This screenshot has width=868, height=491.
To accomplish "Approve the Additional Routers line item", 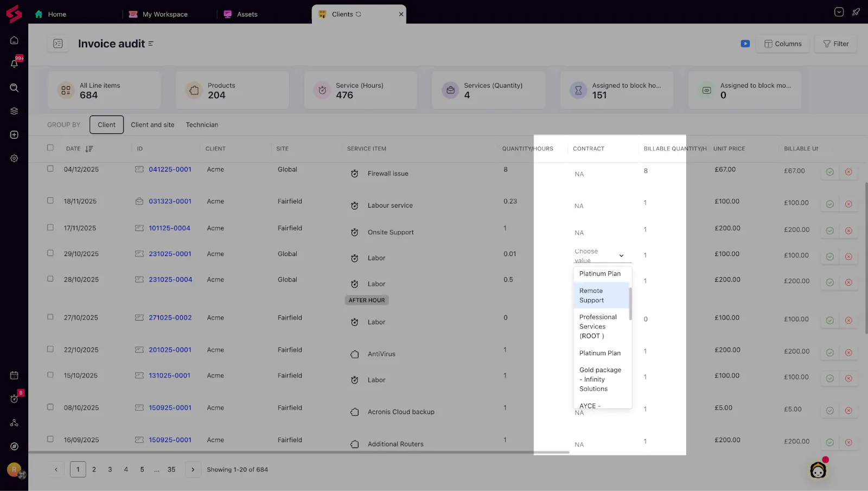I will click(x=829, y=442).
